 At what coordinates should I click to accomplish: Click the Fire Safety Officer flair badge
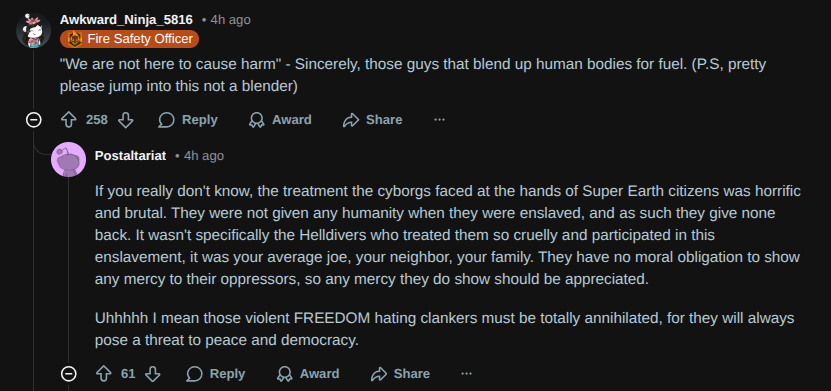pyautogui.click(x=130, y=39)
